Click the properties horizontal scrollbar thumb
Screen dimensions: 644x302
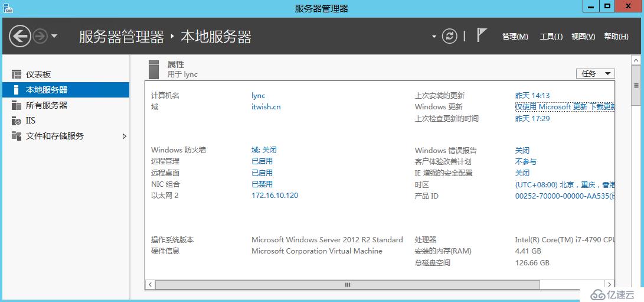pyautogui.click(x=348, y=285)
